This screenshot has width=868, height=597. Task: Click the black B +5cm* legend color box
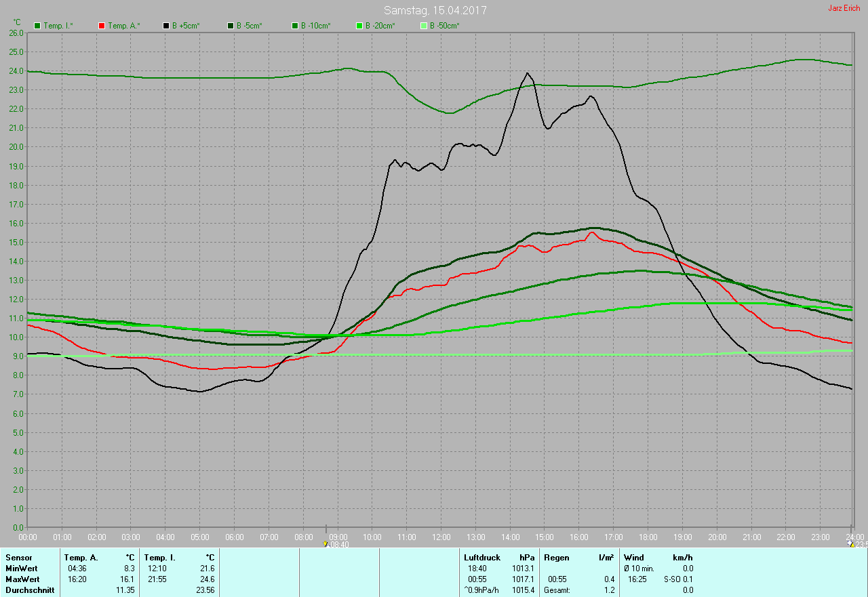point(166,26)
